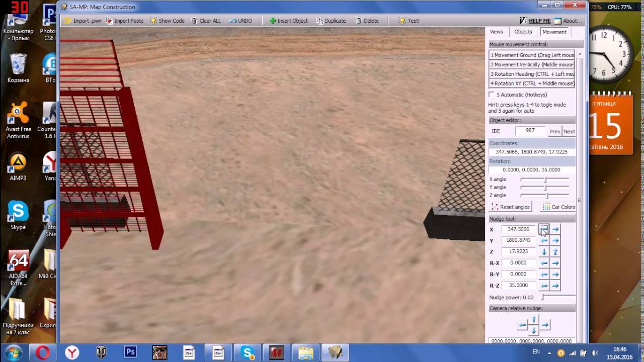Camera relative nudge right arrow
The image size is (644, 362).
[545, 325]
